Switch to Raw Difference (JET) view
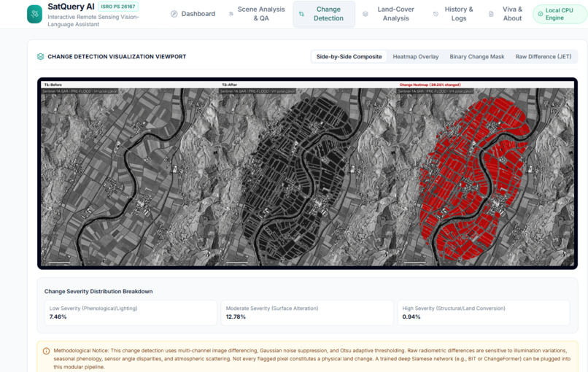 (543, 57)
